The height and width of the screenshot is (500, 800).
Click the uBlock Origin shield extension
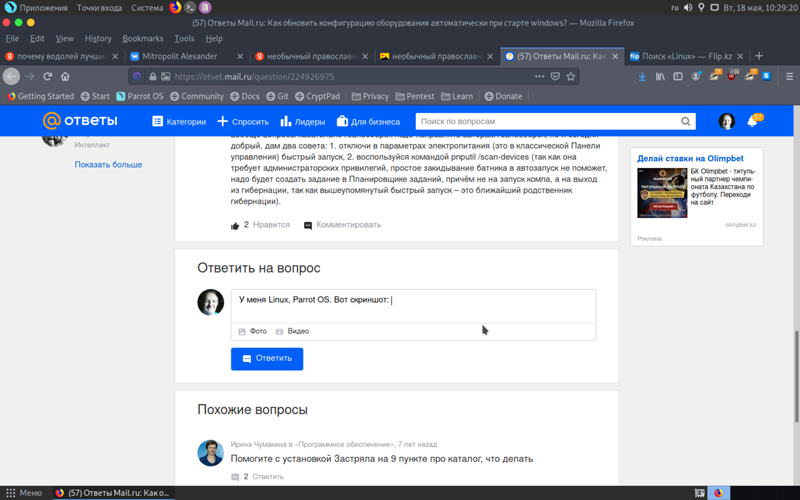click(x=732, y=76)
